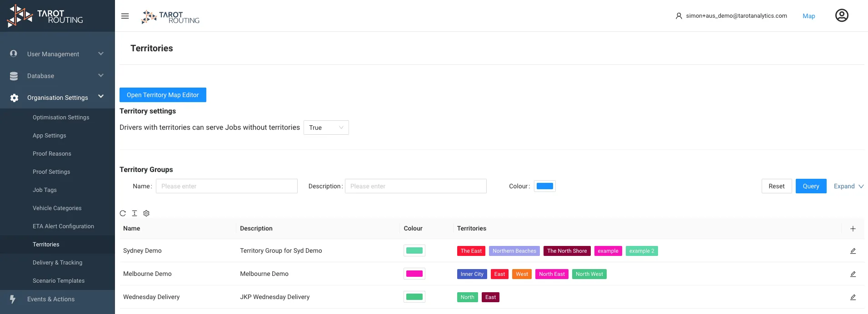
Task: Open Job Tags page
Action: pyautogui.click(x=45, y=190)
